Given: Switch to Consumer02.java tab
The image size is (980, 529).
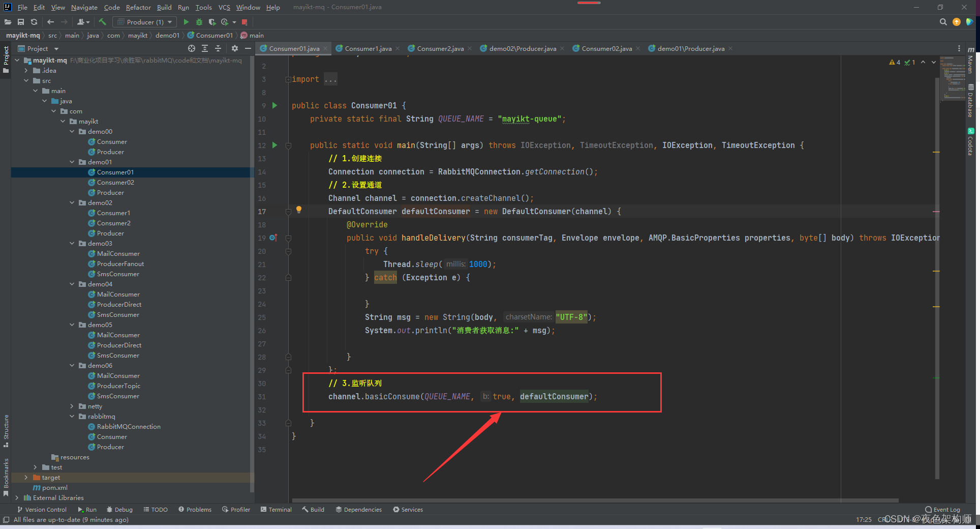Looking at the screenshot, I should click(x=607, y=48).
